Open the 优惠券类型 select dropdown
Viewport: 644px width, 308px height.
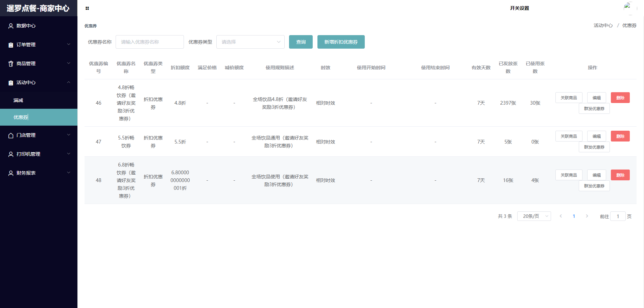click(x=251, y=42)
